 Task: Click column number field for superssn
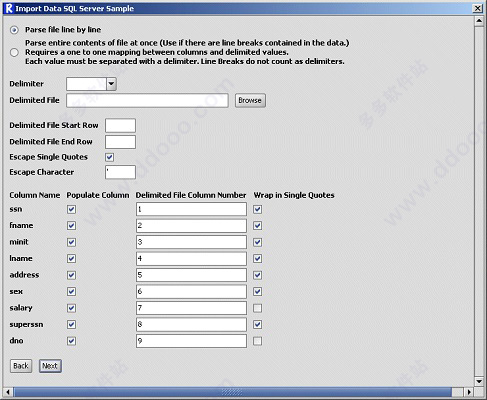(x=191, y=324)
